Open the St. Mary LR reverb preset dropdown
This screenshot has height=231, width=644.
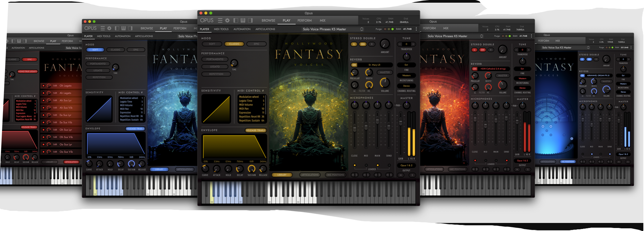click(x=375, y=65)
